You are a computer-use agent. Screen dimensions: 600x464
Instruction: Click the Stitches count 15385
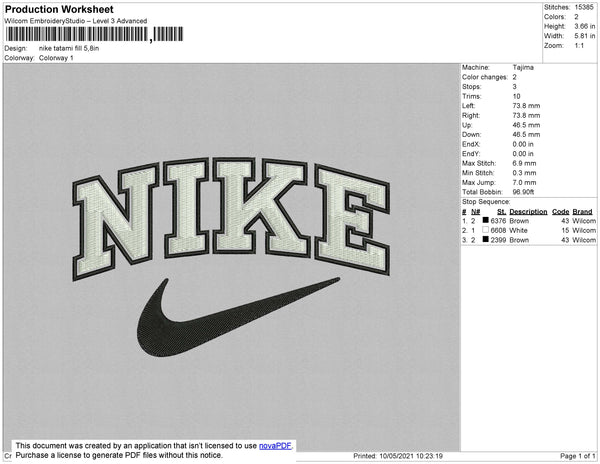pyautogui.click(x=584, y=7)
